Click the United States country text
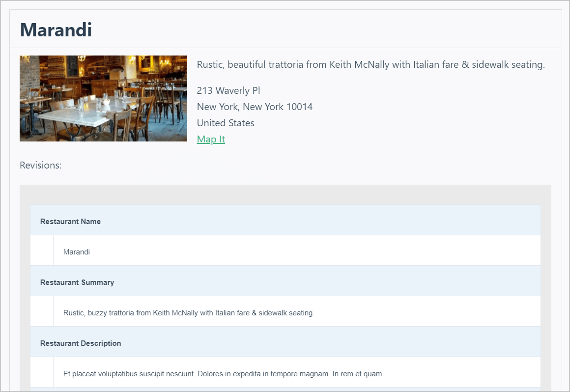The height and width of the screenshot is (392, 570). click(226, 123)
